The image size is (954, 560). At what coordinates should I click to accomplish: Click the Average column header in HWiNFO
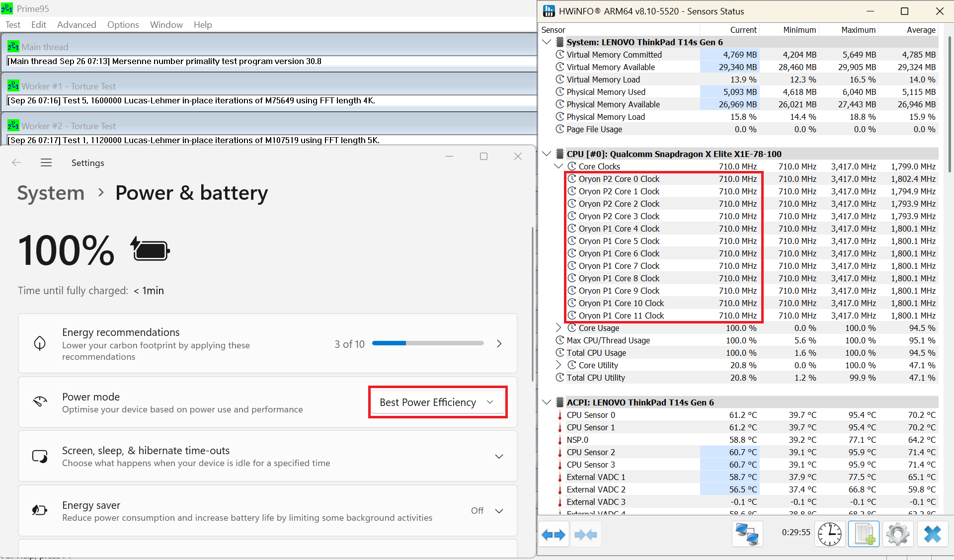click(x=909, y=30)
